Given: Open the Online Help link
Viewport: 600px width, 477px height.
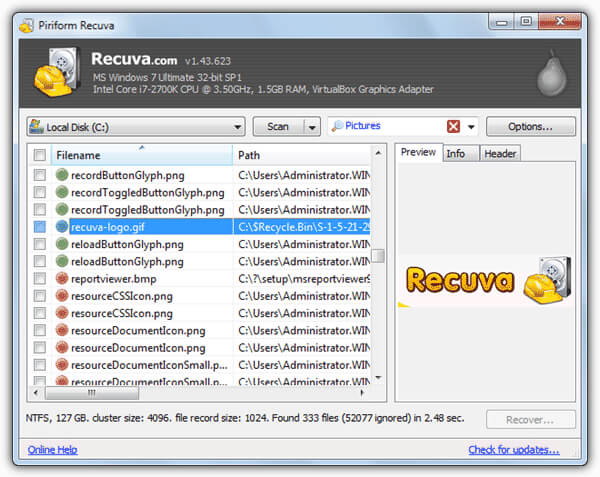Looking at the screenshot, I should (x=52, y=449).
